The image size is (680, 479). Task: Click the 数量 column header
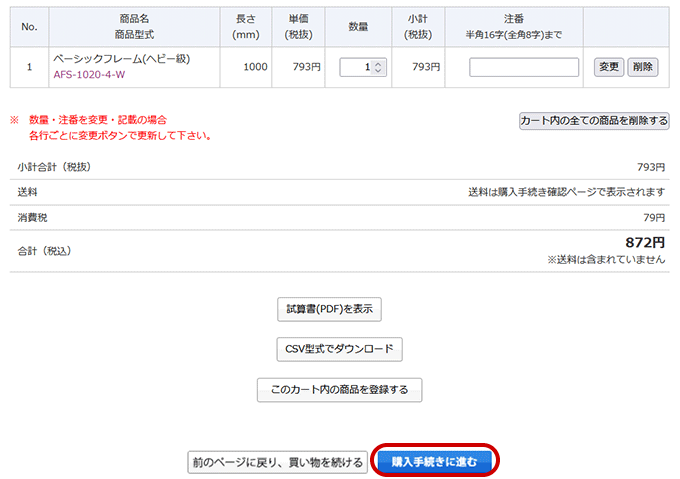pyautogui.click(x=362, y=26)
